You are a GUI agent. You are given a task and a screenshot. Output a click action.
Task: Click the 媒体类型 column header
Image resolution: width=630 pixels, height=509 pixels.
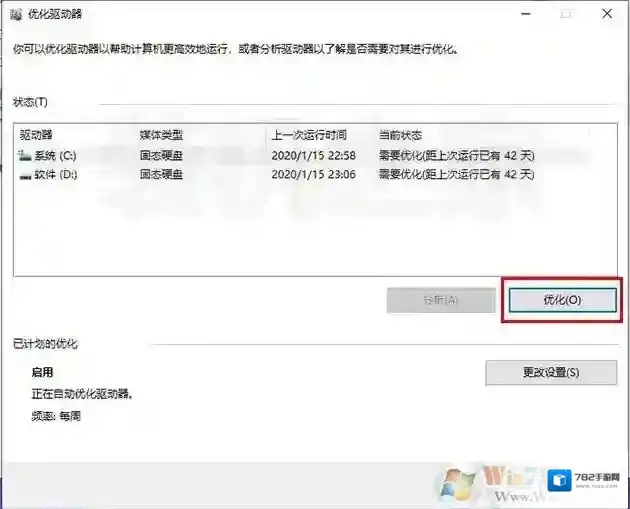162,135
